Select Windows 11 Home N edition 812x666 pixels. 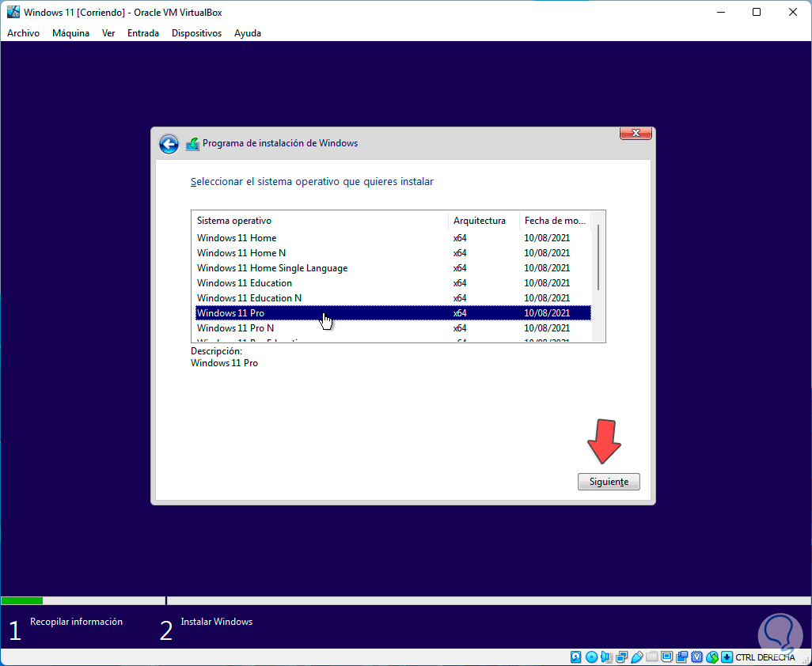[393, 253]
